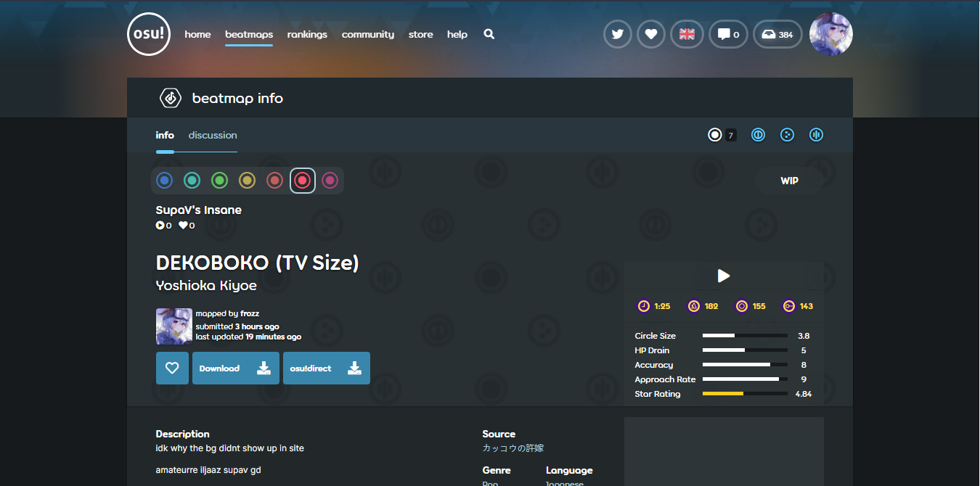Download the DEKOBOKO beatmap
This screenshot has height=486, width=980.
click(x=235, y=368)
